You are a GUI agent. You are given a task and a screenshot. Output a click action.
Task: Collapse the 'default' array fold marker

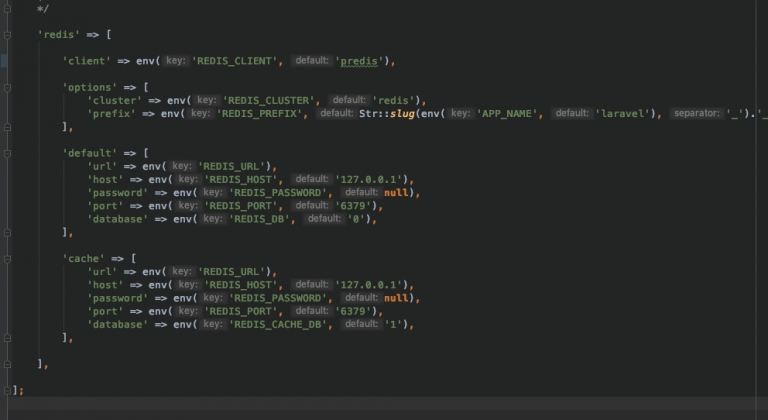[x=7, y=153]
